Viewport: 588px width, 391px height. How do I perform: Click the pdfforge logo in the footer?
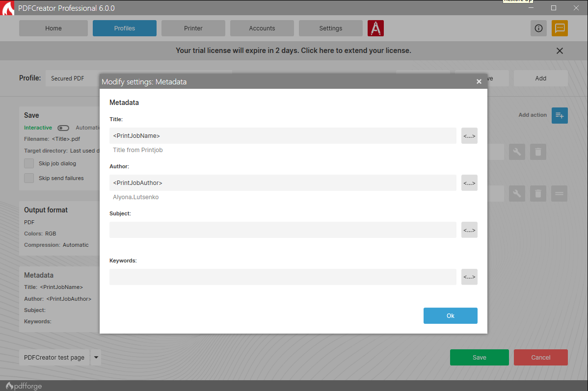click(x=23, y=386)
